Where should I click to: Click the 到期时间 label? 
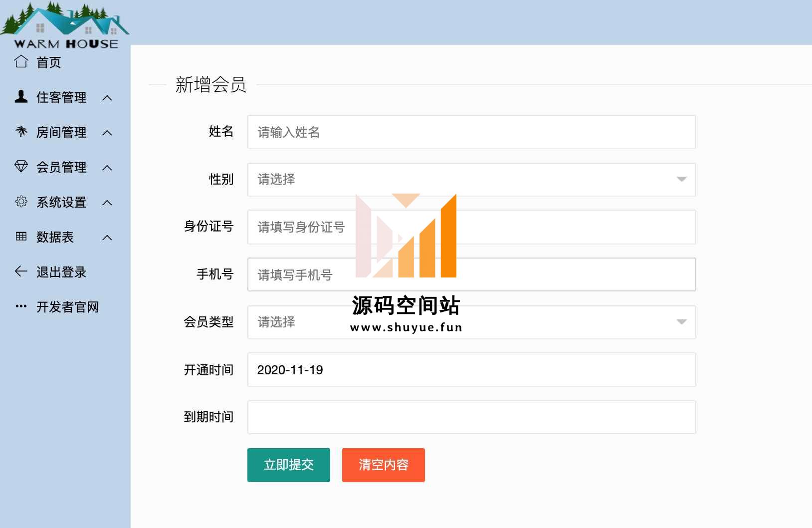pyautogui.click(x=208, y=417)
